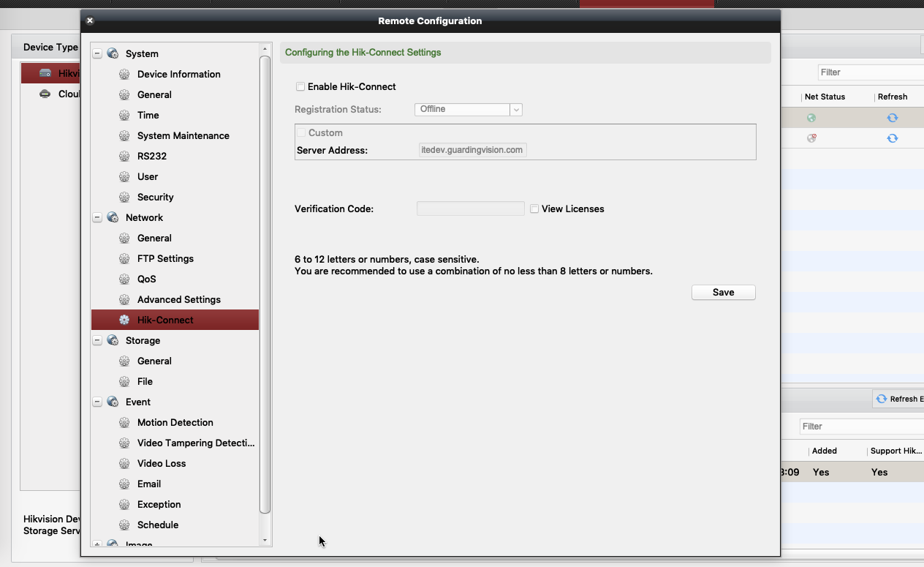924x567 pixels.
Task: Click the Refresh icon in lower right panel
Action: (882, 399)
